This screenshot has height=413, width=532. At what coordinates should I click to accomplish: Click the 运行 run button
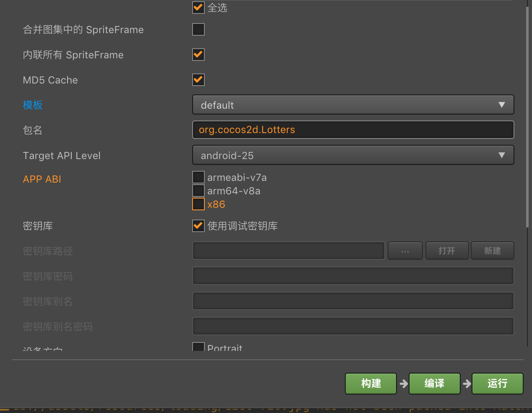[498, 384]
